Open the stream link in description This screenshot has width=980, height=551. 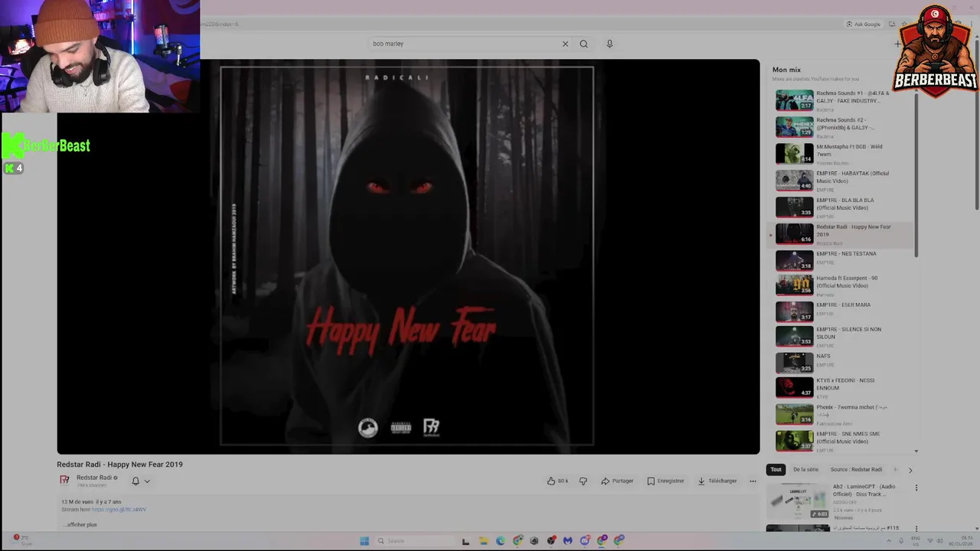pos(119,509)
